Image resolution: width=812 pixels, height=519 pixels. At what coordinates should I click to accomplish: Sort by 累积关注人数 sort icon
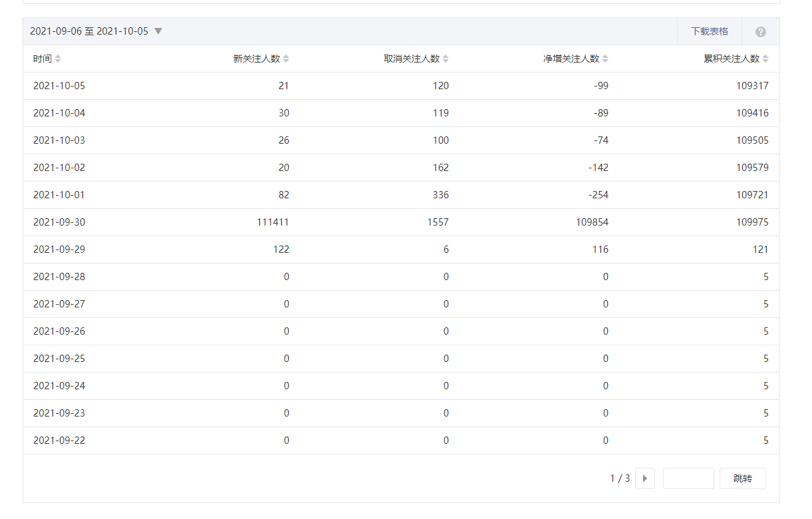click(x=765, y=59)
